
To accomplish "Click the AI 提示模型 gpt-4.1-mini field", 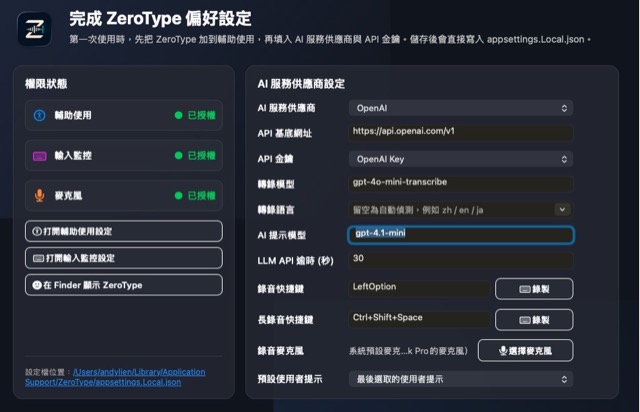I will (x=461, y=234).
